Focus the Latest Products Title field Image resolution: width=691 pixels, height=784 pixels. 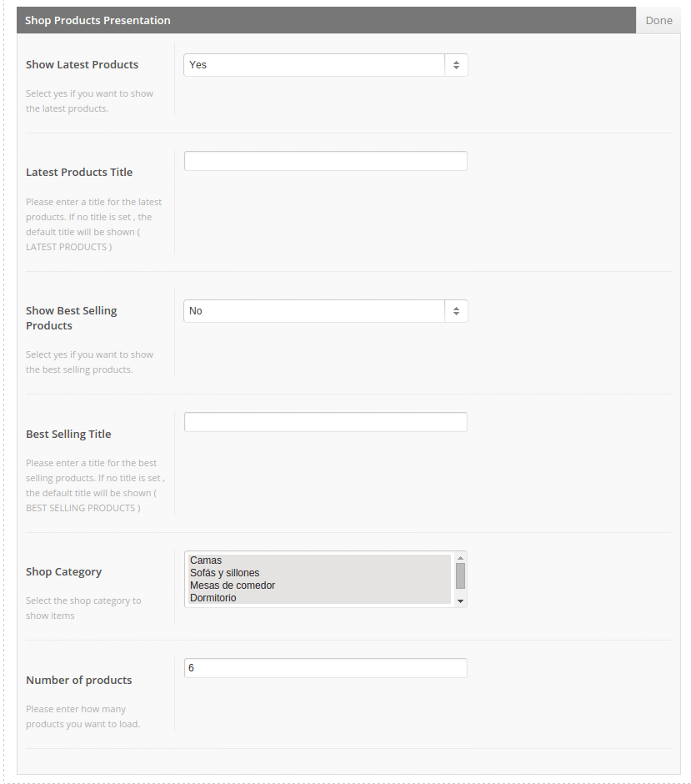coord(325,161)
